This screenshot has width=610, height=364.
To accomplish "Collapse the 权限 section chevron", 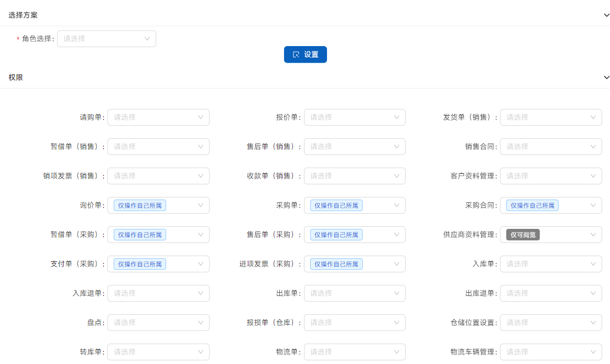I will pos(606,78).
